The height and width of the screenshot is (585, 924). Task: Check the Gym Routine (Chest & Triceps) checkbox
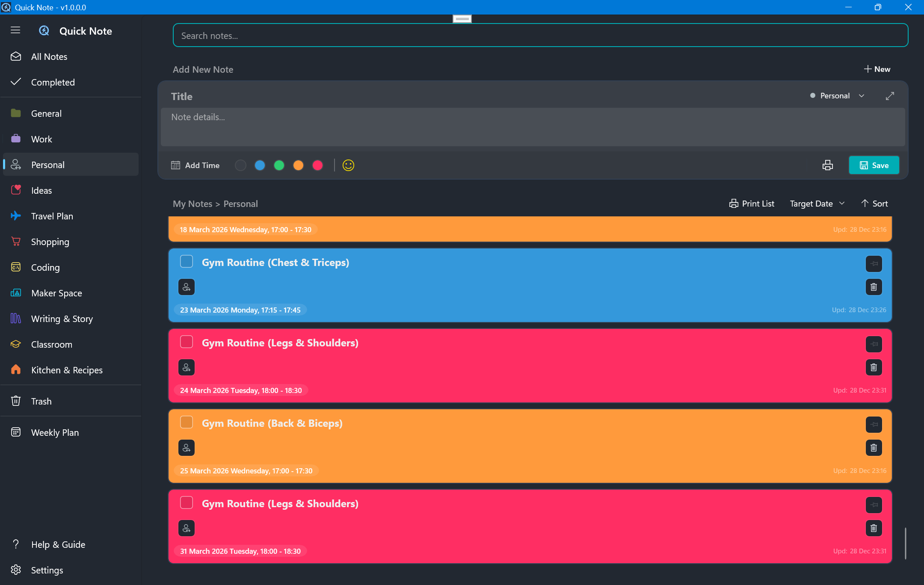coord(187,261)
